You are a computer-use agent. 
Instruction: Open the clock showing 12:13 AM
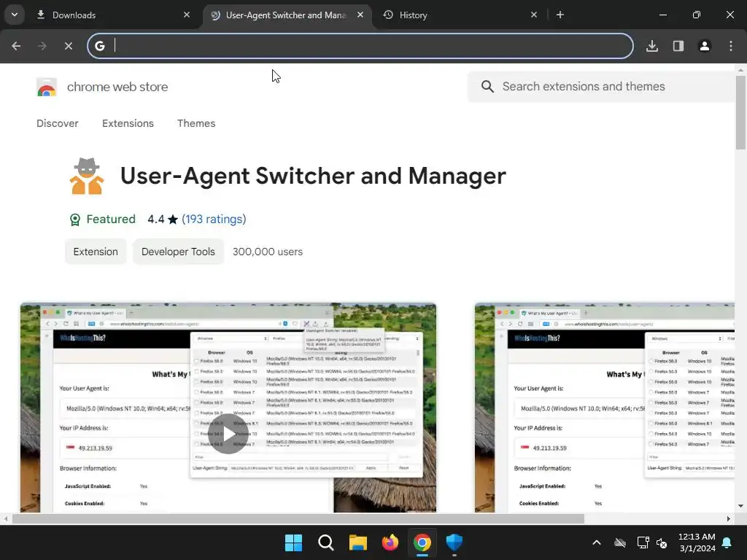point(697,542)
